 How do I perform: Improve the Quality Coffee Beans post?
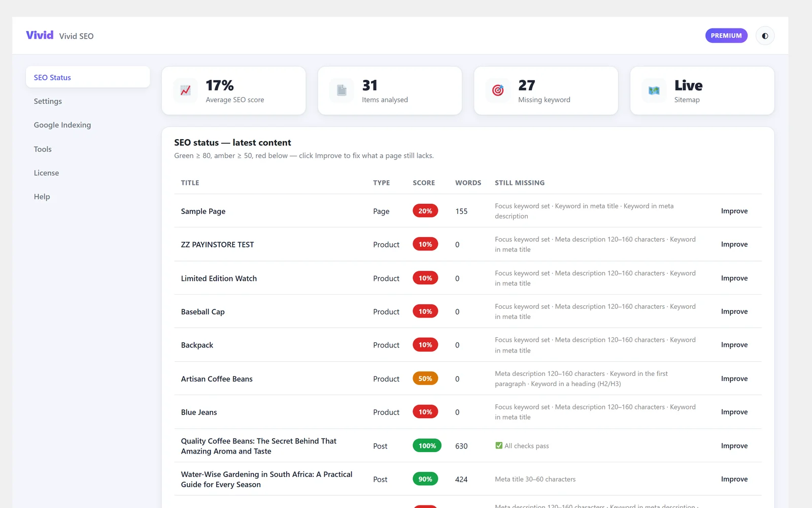pos(734,446)
